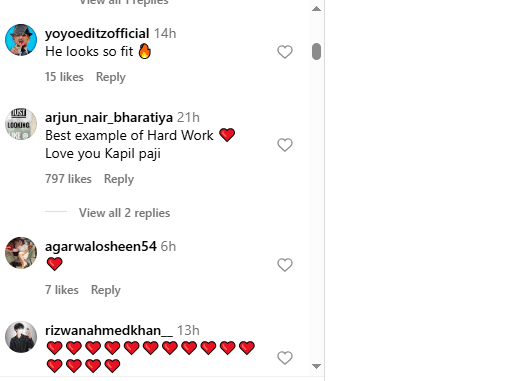Like arjun_nair_bharatiya's comment heart

tap(285, 145)
